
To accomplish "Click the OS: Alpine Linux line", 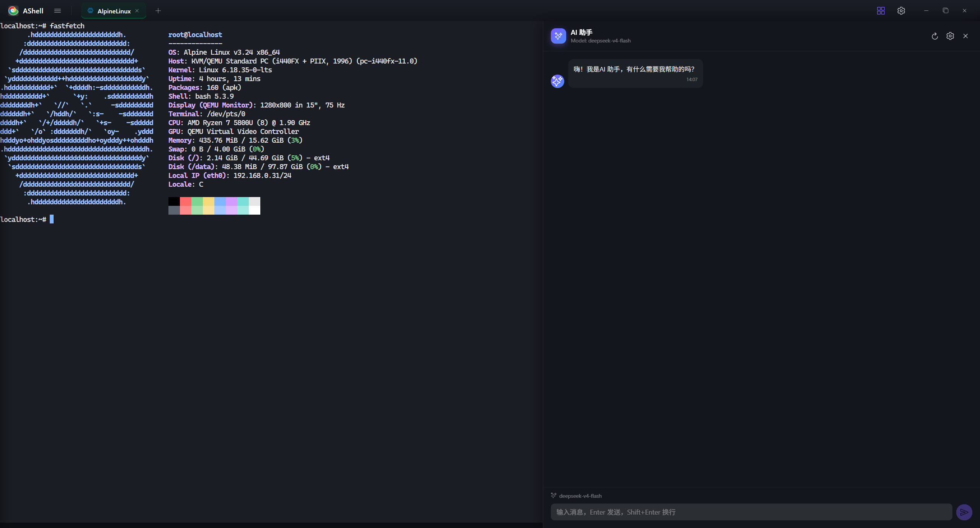I will [x=224, y=52].
